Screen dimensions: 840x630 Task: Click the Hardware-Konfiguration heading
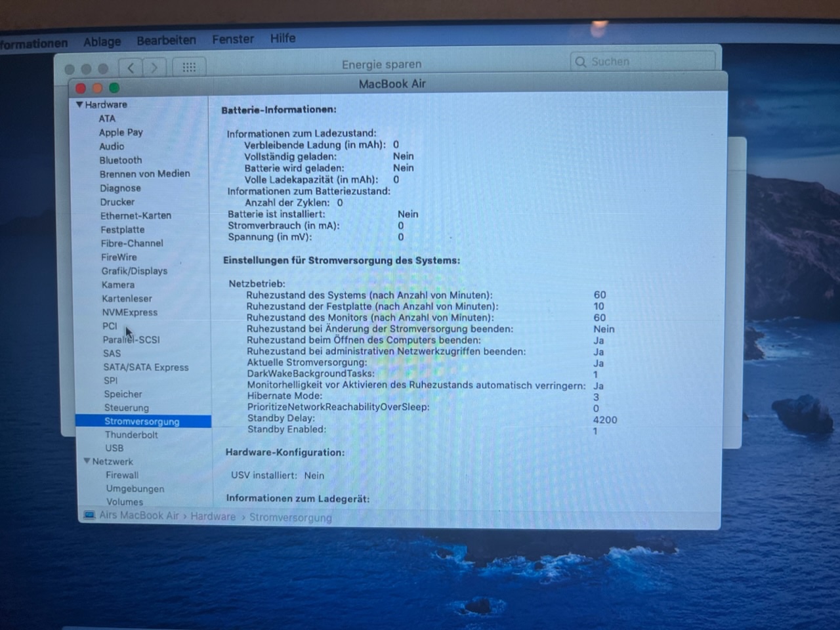(x=285, y=453)
